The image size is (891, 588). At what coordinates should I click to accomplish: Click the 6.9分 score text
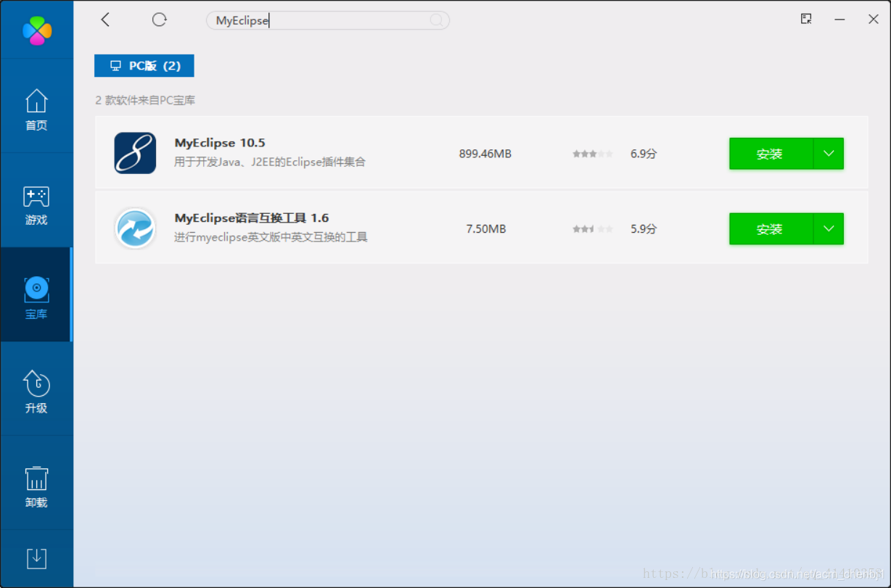click(x=644, y=154)
